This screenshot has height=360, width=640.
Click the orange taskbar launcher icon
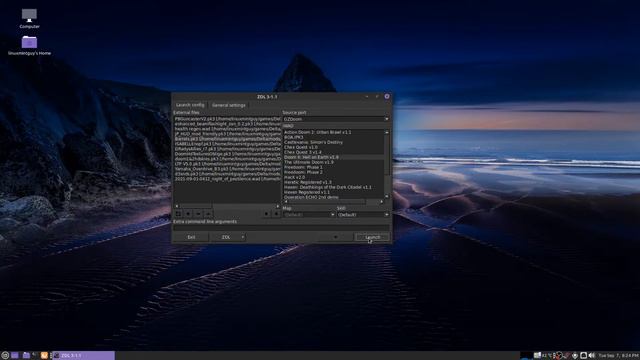pyautogui.click(x=44, y=356)
